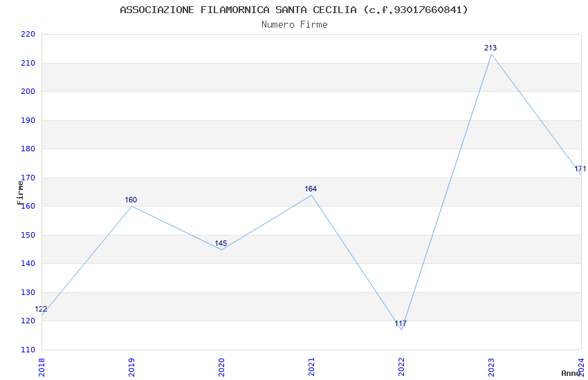588x380 pixels.
Task: Click the x-axis year 2023
Action: [491, 368]
